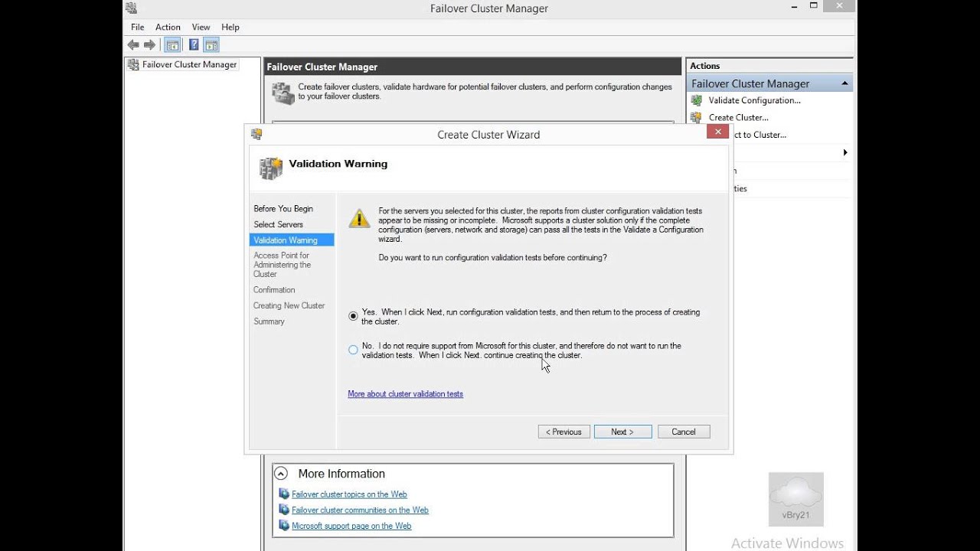The image size is (980, 551).
Task: Click icon beside Failover cluster topics link
Action: coord(284,494)
